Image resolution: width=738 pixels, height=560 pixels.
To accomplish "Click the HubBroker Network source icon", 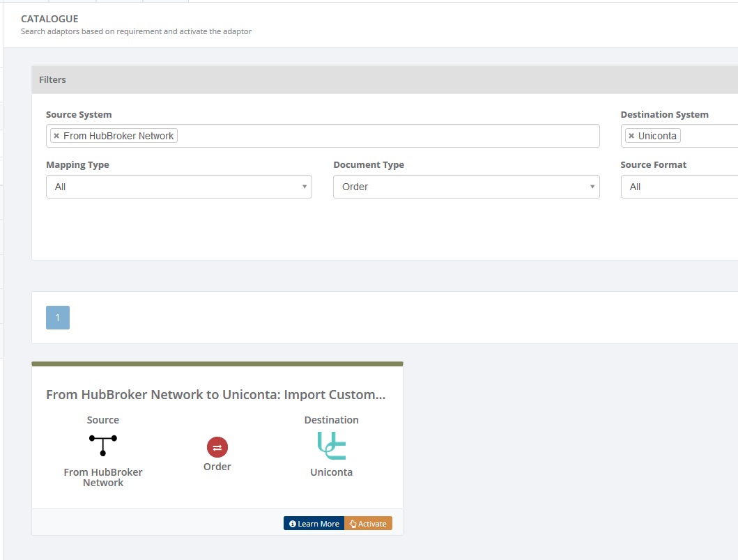I will pos(103,445).
